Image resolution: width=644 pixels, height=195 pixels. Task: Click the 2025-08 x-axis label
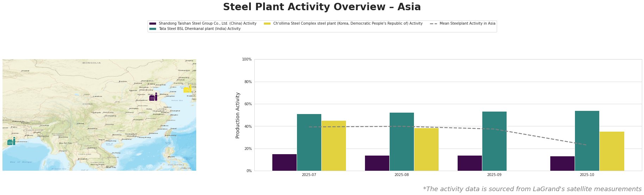coord(402,175)
